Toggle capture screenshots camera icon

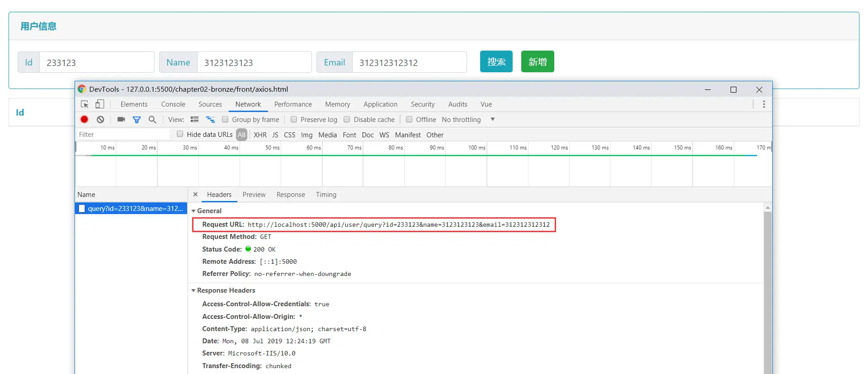[x=121, y=119]
